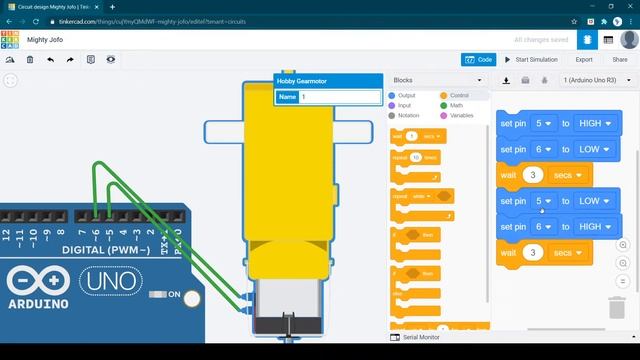The image size is (640, 360).
Task: Delete selection with trash toolbar icon
Action: pos(30,60)
